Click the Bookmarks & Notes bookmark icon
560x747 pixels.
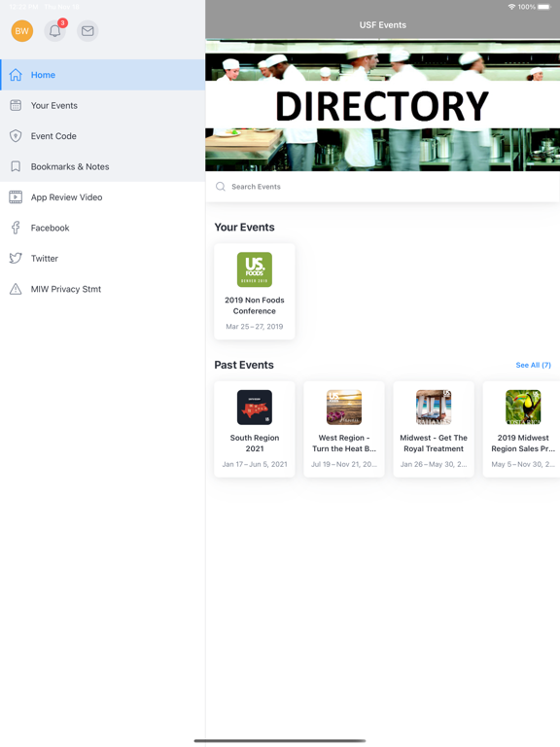point(16,166)
